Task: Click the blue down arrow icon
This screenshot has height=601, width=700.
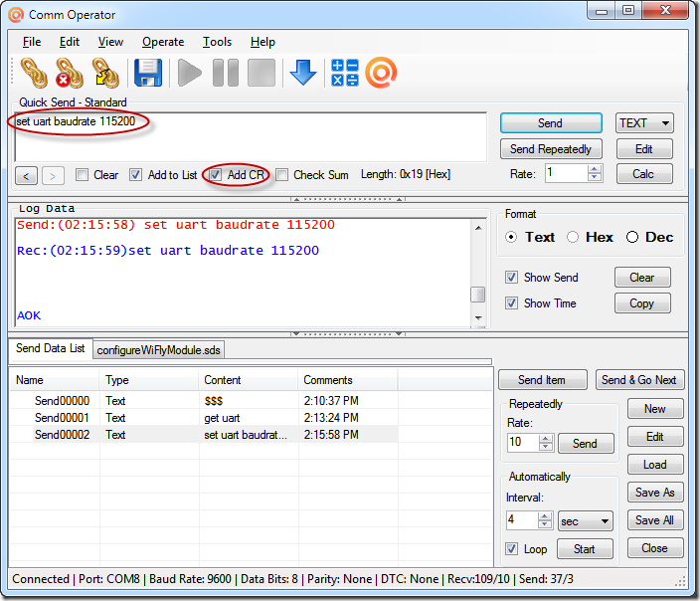Action: [303, 73]
